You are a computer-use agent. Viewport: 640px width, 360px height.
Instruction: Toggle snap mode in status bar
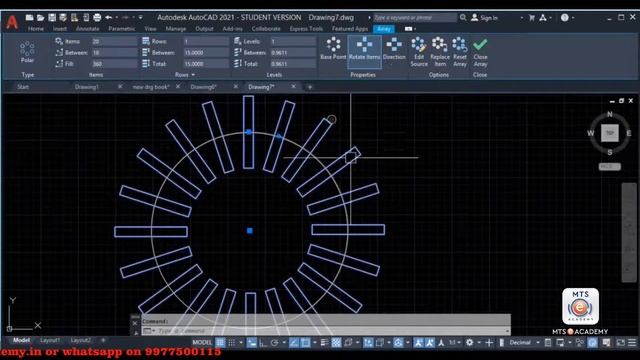coord(231,342)
